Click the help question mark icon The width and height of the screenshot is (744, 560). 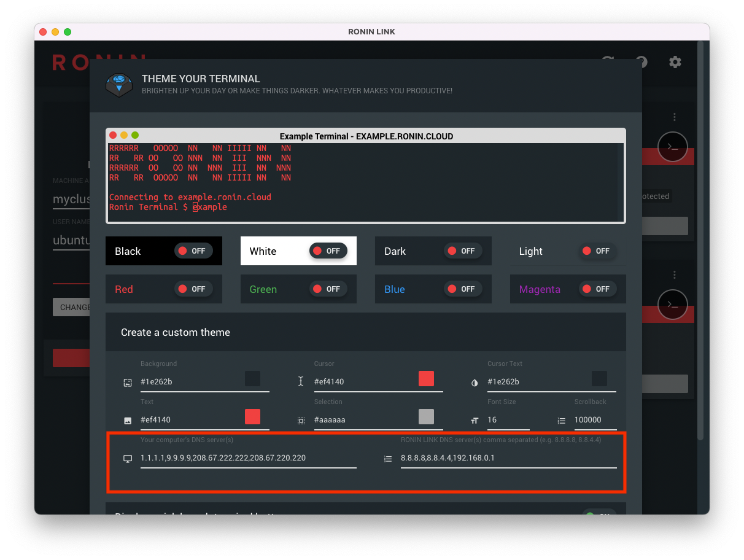pyautogui.click(x=641, y=62)
